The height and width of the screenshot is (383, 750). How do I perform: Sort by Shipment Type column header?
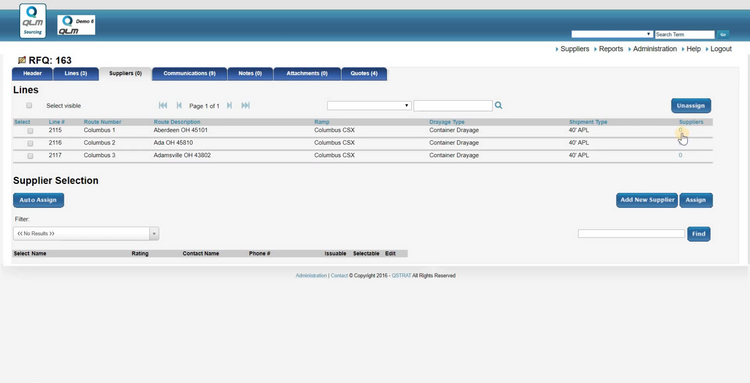coord(588,122)
